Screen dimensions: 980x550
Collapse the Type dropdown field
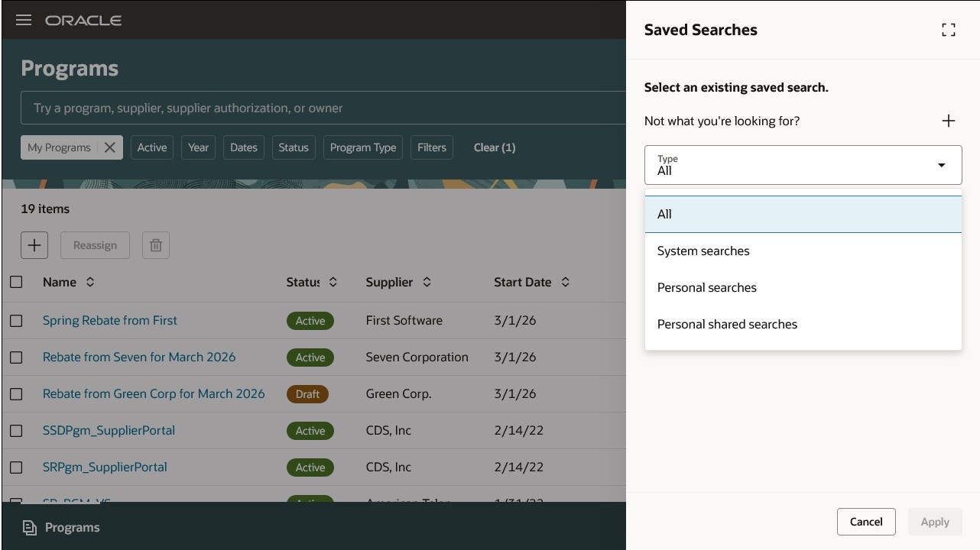(941, 165)
